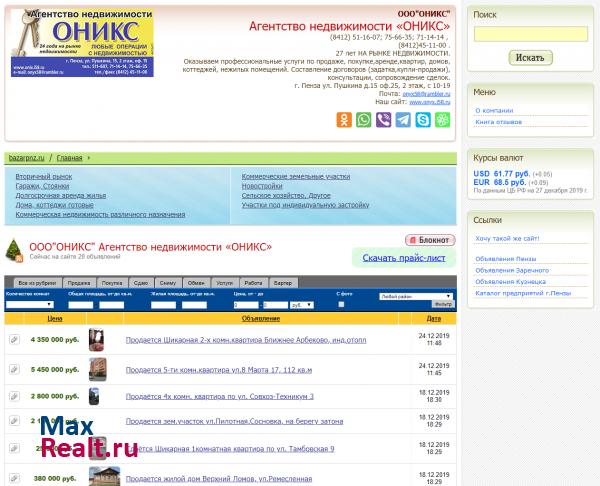
Task: Click the 'Фильтр' button
Action: pyautogui.click(x=443, y=304)
